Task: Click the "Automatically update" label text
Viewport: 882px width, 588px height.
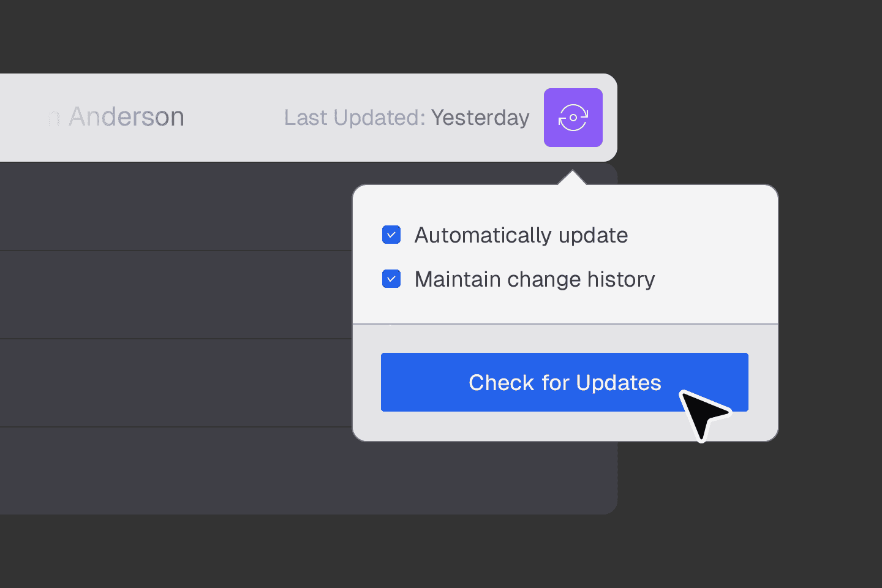Action: click(x=521, y=235)
